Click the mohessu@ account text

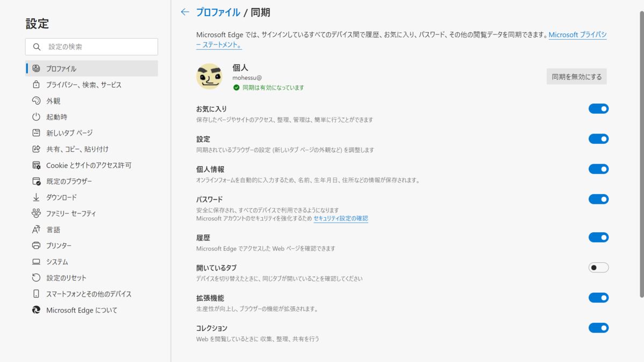tap(247, 78)
